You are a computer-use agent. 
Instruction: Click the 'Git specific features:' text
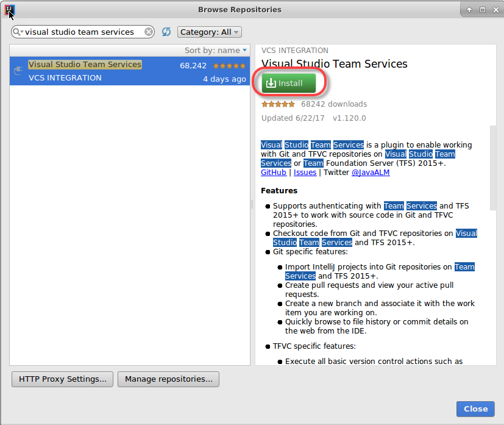[x=310, y=252]
